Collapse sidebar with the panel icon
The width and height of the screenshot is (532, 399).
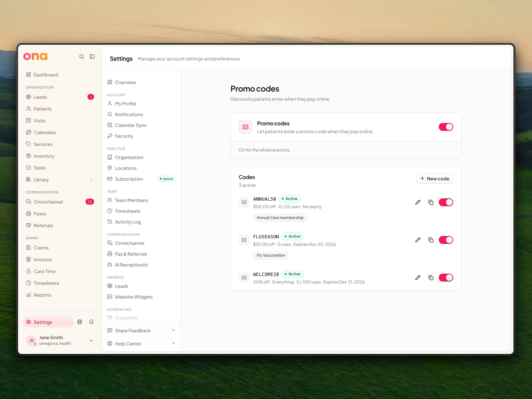(x=92, y=57)
